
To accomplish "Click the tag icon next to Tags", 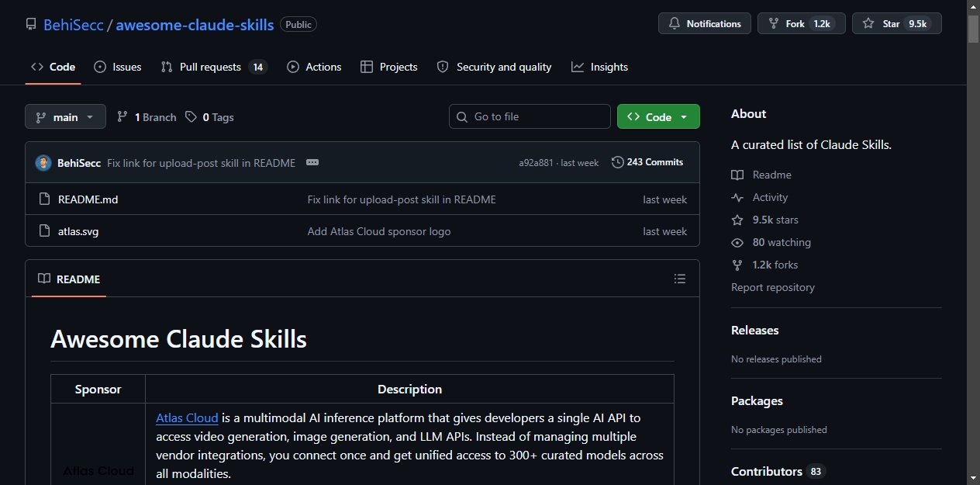I will [192, 117].
